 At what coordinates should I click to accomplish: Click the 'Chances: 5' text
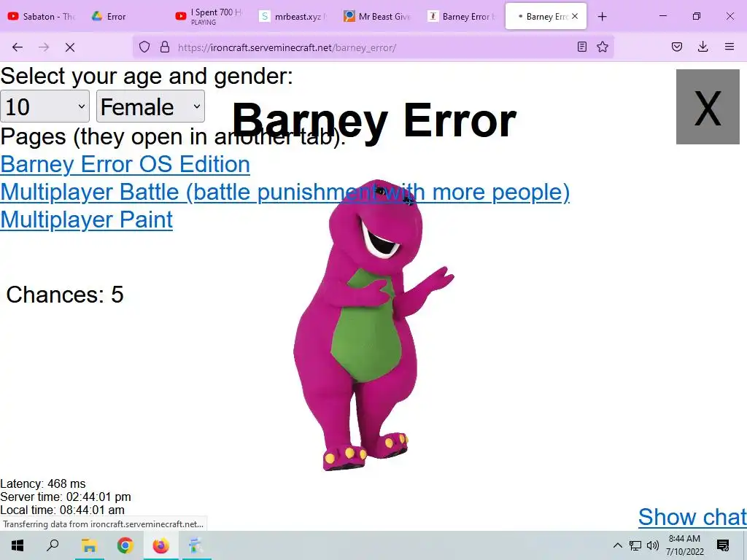coord(65,295)
